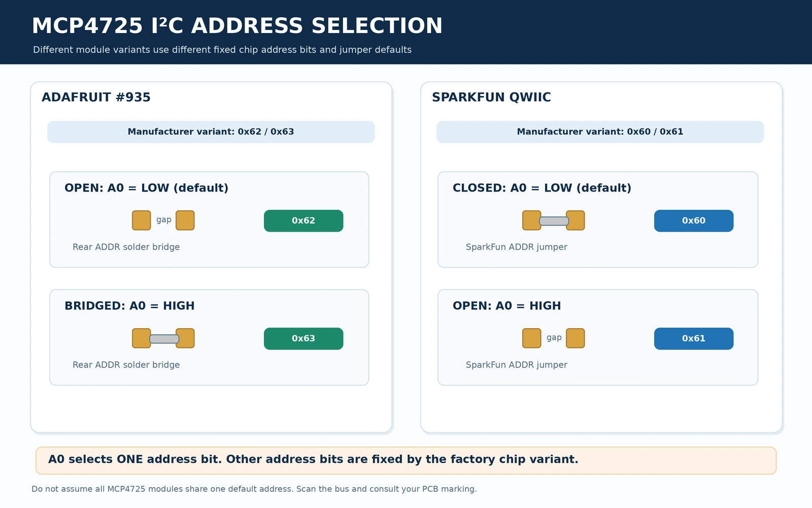812x508 pixels.
Task: Click 'BRIDGED: A0 = HIGH' heading
Action: point(129,306)
